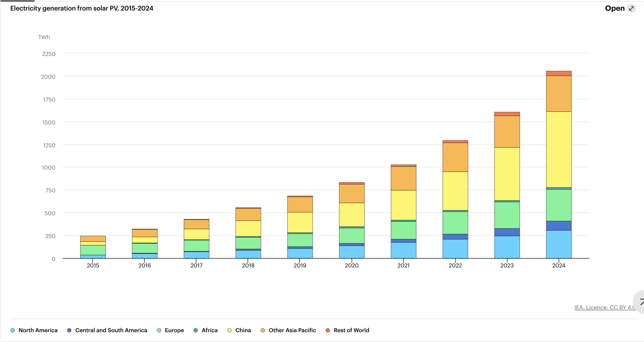The width and height of the screenshot is (644, 342).
Task: Select the Europe segment of the 2021 bar
Action: 403,230
